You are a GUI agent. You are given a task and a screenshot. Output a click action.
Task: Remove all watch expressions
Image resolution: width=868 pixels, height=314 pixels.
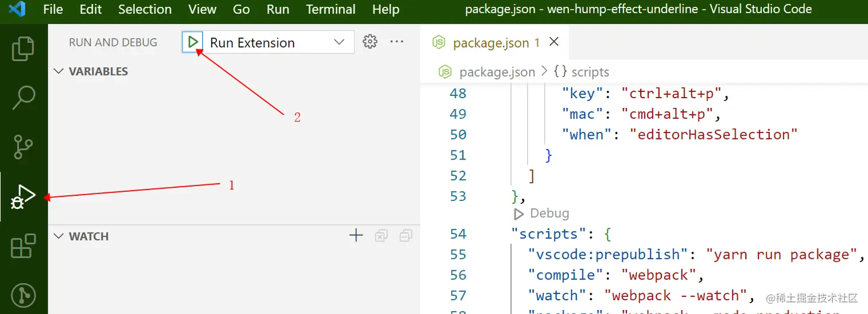[381, 235]
